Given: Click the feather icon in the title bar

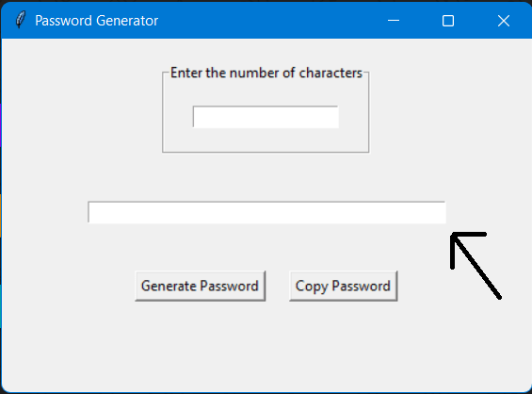Looking at the screenshot, I should [21, 20].
